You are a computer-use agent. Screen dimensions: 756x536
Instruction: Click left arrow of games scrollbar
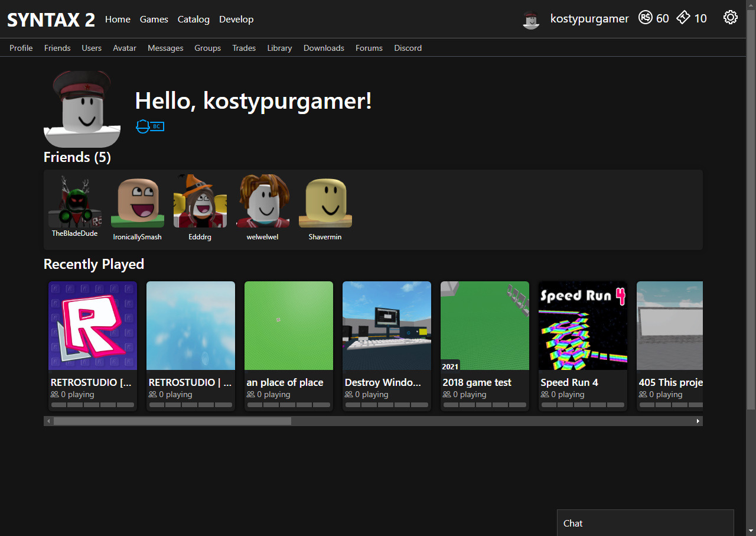(48, 421)
